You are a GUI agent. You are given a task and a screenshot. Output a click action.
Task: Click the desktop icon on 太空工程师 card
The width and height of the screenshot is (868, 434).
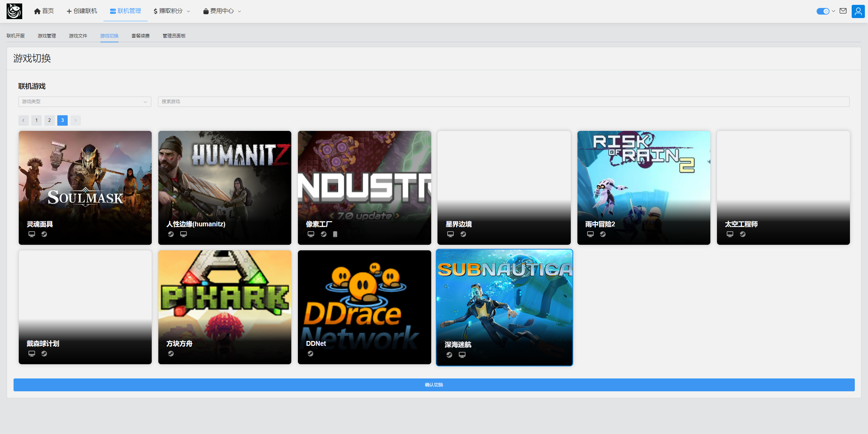pyautogui.click(x=730, y=234)
